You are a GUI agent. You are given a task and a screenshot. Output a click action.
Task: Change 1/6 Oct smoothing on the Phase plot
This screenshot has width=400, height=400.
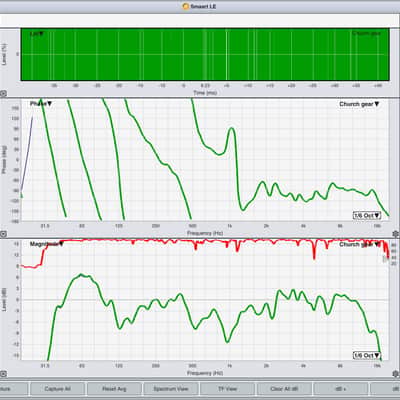[x=367, y=215]
